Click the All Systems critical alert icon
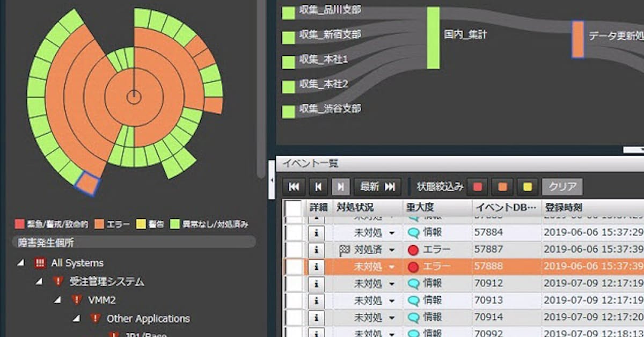 [x=39, y=263]
